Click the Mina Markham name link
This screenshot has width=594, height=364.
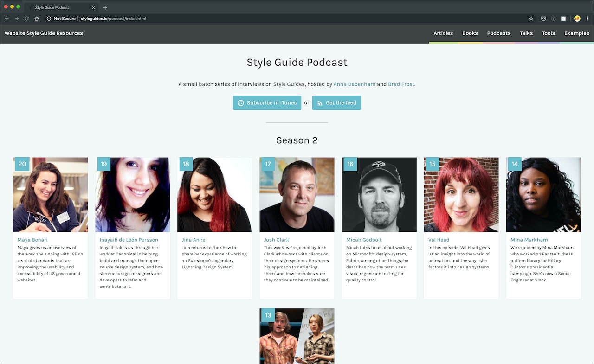(529, 240)
